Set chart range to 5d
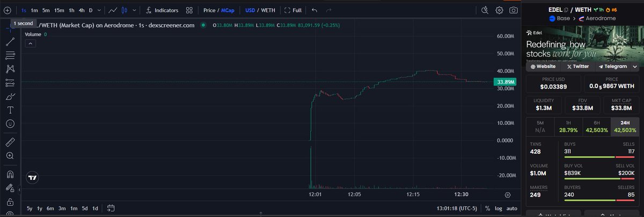Image resolution: width=644 pixels, height=217 pixels. tap(85, 208)
